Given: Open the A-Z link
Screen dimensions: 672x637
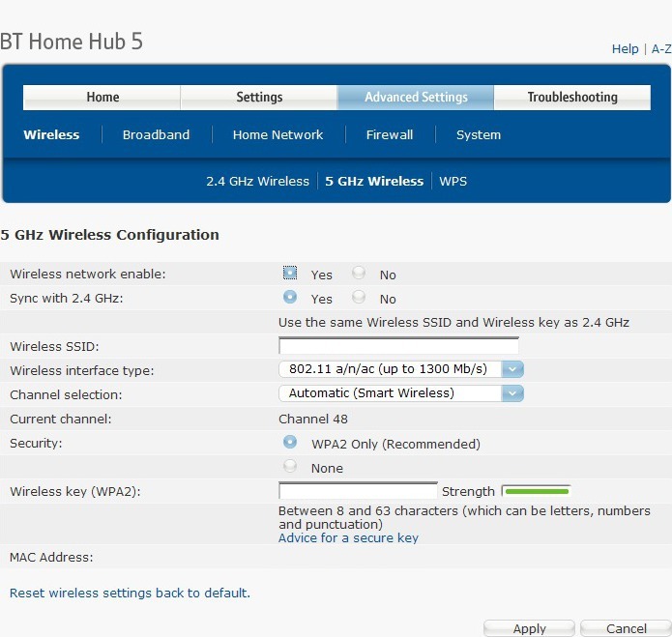Looking at the screenshot, I should pyautogui.click(x=661, y=49).
